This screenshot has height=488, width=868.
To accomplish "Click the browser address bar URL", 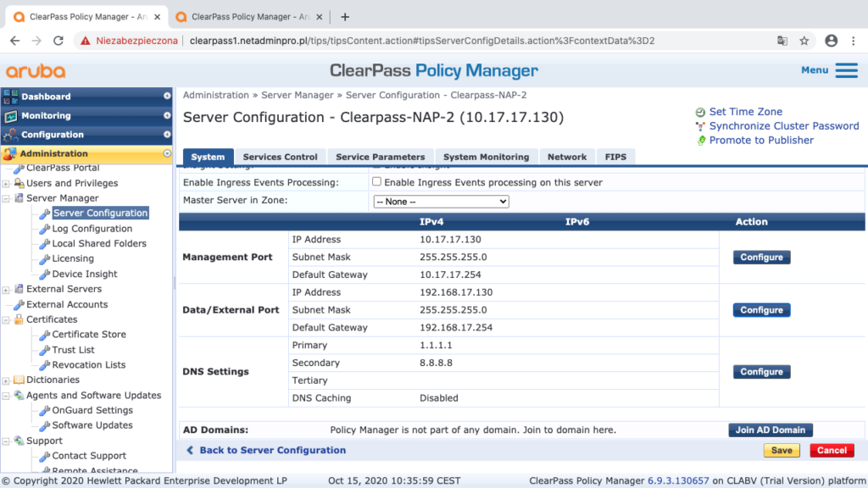I will pyautogui.click(x=422, y=41).
